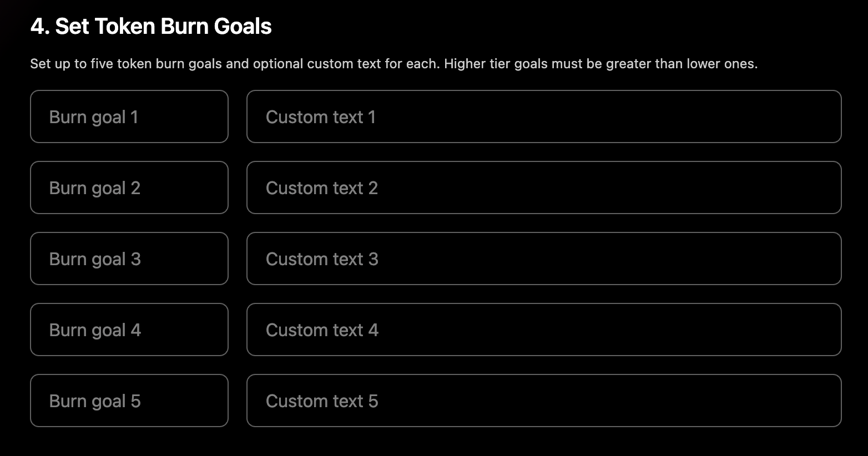This screenshot has height=456, width=868.
Task: Click the Custom text 5 field
Action: pos(543,401)
